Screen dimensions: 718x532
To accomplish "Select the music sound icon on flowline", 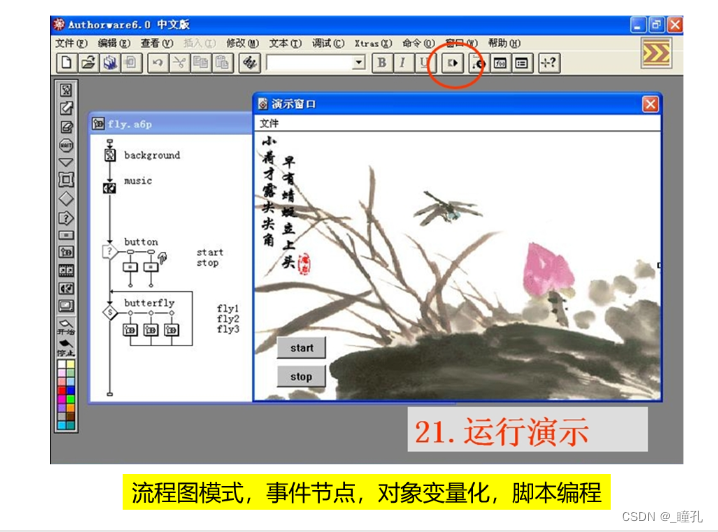I will (109, 188).
